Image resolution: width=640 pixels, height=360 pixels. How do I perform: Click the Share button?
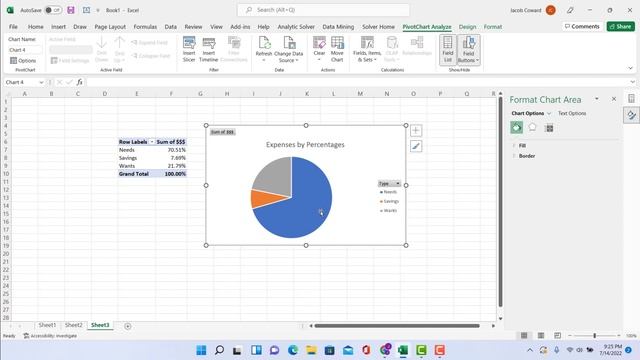pyautogui.click(x=620, y=27)
